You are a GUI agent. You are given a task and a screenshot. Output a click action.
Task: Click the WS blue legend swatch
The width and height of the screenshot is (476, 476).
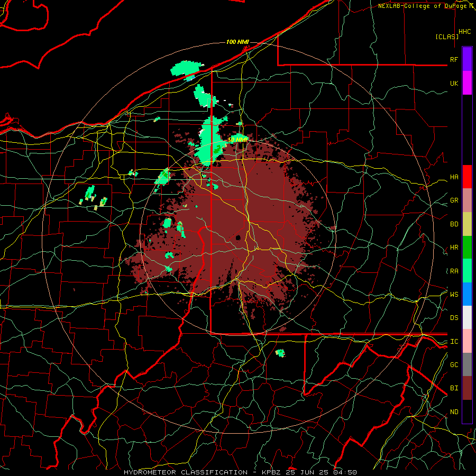tap(467, 294)
